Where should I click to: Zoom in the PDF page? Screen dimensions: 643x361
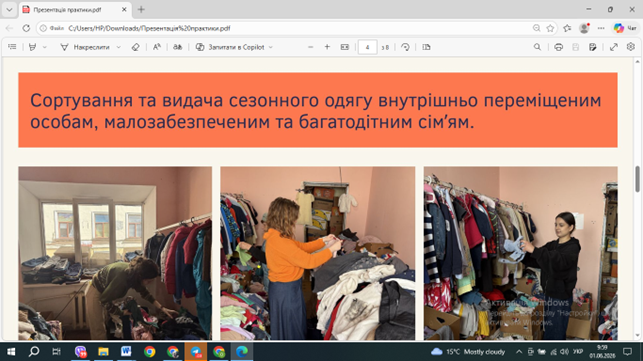click(x=327, y=47)
